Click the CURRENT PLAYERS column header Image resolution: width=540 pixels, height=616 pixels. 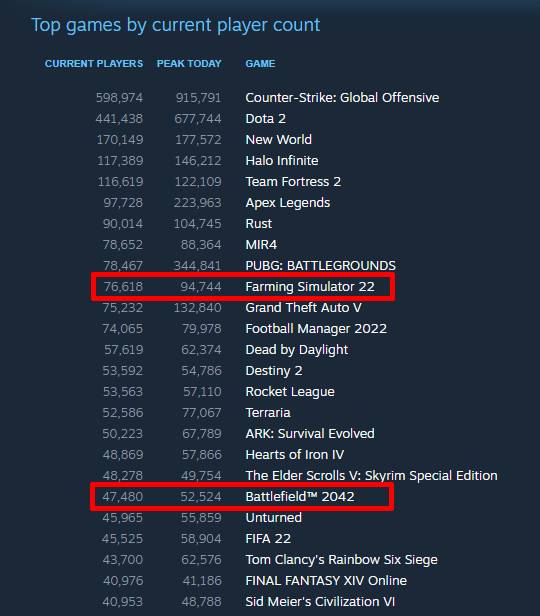coord(94,64)
